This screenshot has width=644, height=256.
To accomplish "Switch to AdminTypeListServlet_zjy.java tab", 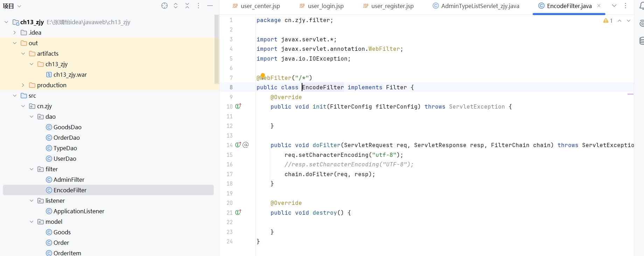I will click(x=480, y=6).
